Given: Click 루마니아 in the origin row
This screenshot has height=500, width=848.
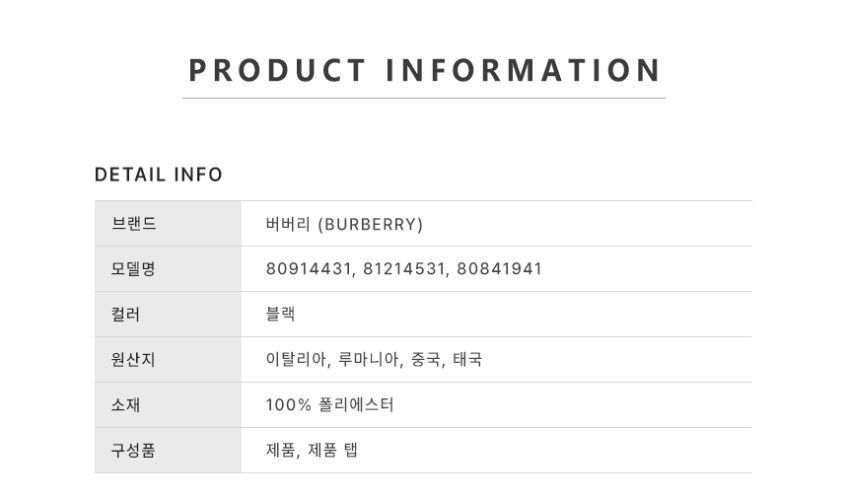Looking at the screenshot, I should 368,359.
